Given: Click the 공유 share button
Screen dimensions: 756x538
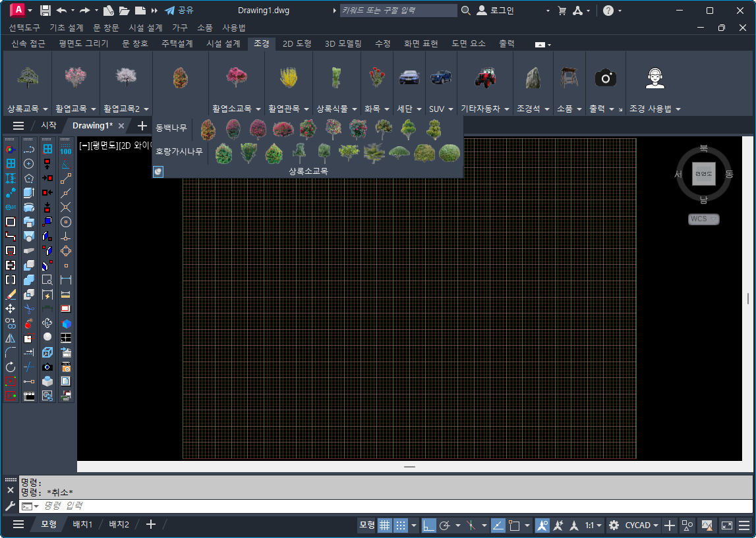Looking at the screenshot, I should (x=179, y=11).
